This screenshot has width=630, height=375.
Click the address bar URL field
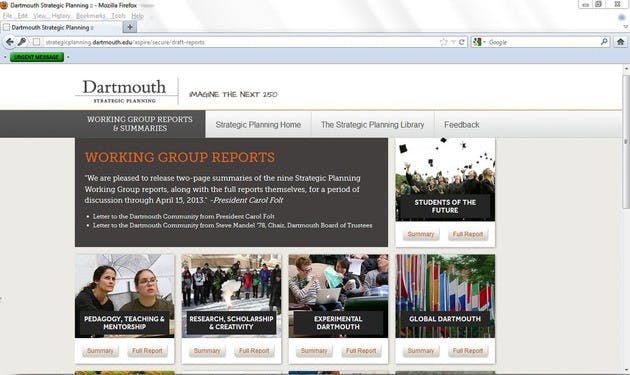[241, 42]
